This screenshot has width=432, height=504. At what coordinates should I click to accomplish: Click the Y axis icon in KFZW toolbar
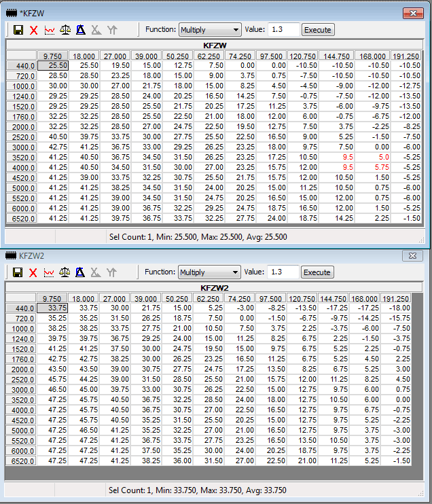[x=112, y=30]
